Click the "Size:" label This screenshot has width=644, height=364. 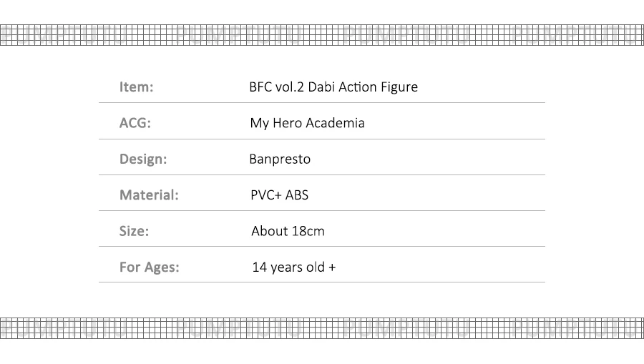pos(134,231)
